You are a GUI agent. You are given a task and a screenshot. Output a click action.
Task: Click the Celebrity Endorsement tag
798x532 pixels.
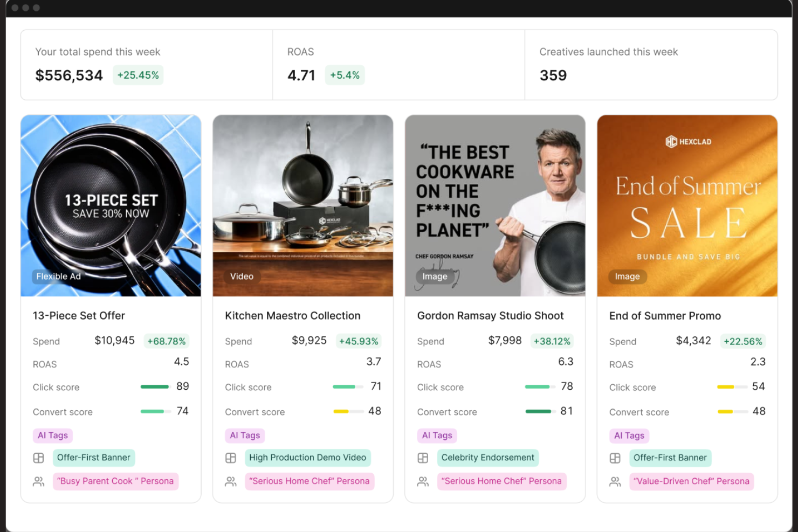click(487, 458)
